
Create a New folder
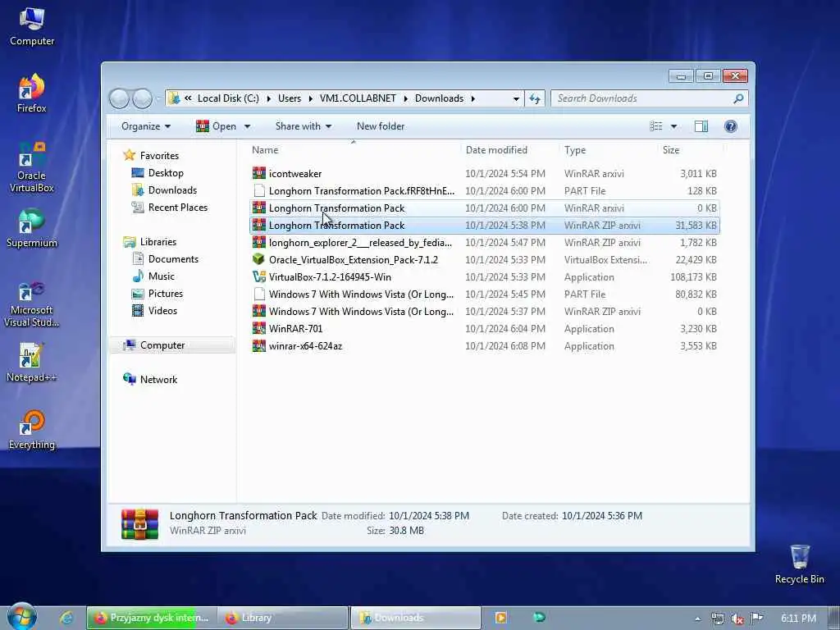pos(381,126)
